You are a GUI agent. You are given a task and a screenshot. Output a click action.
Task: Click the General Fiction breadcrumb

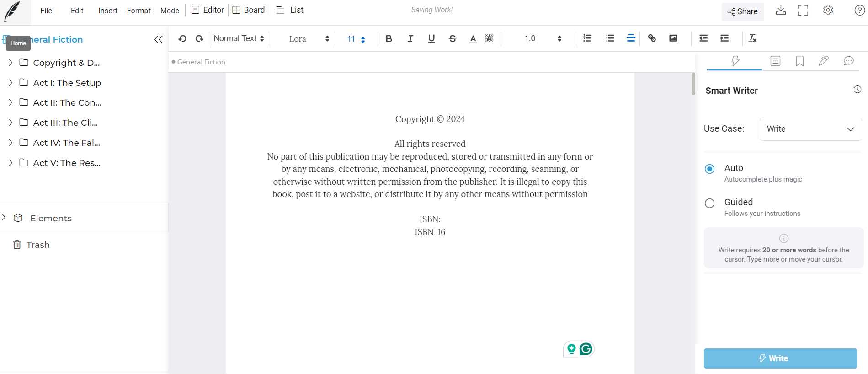[x=201, y=62]
